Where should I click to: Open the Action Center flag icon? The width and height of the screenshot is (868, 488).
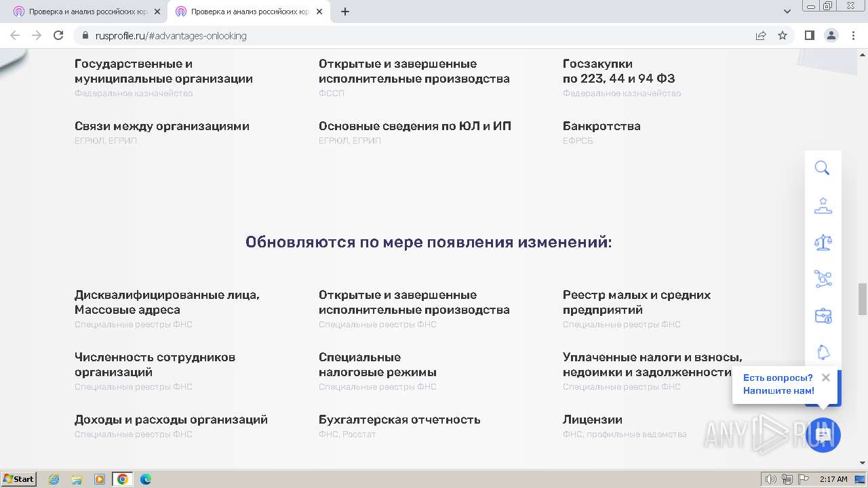(804, 479)
